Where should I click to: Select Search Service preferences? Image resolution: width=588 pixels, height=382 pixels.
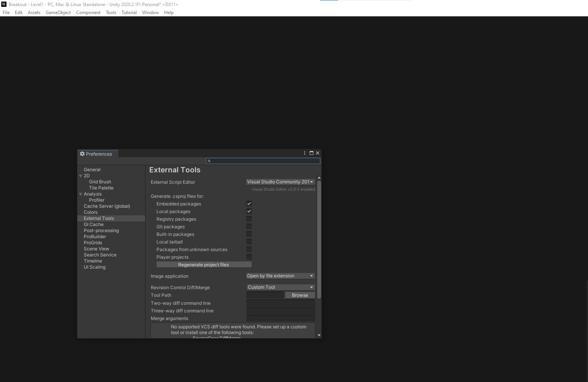(100, 255)
